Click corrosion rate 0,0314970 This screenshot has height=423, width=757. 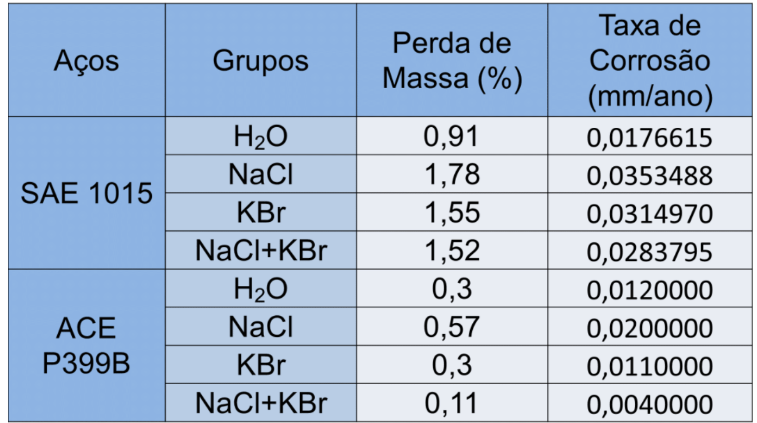(650, 214)
